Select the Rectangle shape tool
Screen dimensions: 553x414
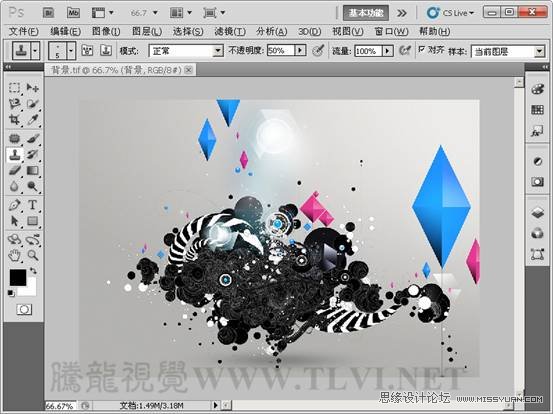(32, 221)
